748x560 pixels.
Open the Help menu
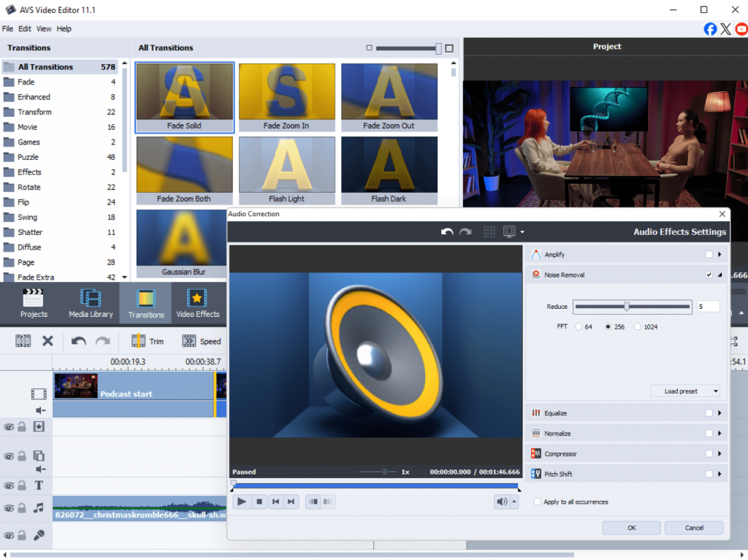(x=64, y=29)
